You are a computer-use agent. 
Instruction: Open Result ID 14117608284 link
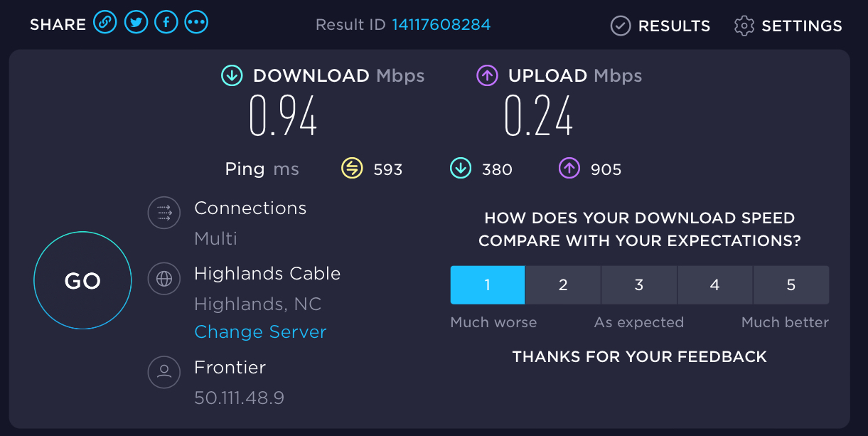[x=441, y=24]
